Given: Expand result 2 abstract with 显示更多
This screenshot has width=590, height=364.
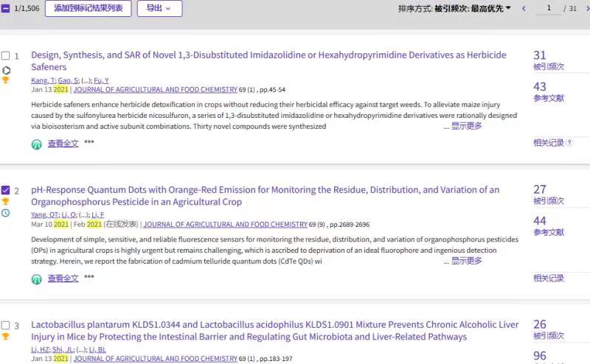Looking at the screenshot, I should (x=466, y=261).
